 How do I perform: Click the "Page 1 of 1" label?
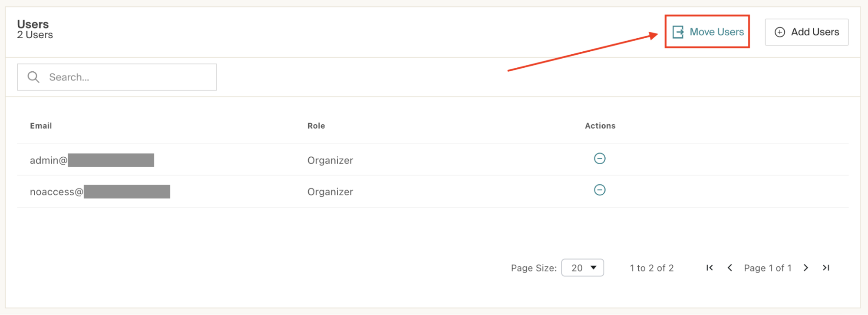pos(768,268)
